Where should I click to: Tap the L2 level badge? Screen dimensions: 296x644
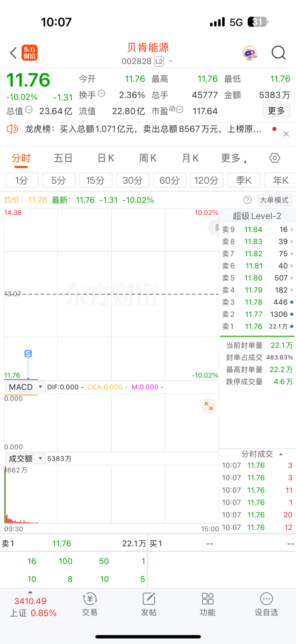(x=159, y=61)
